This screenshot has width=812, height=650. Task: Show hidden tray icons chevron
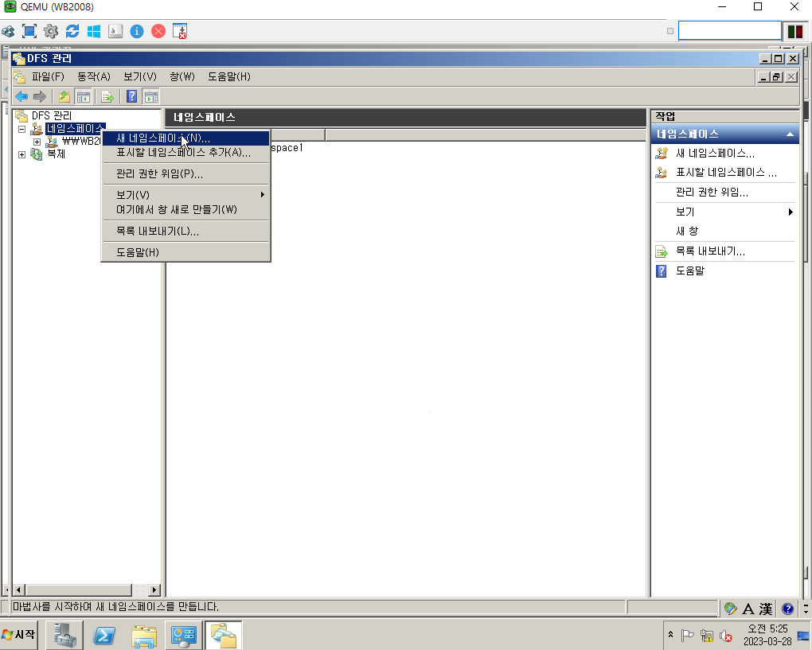click(670, 635)
